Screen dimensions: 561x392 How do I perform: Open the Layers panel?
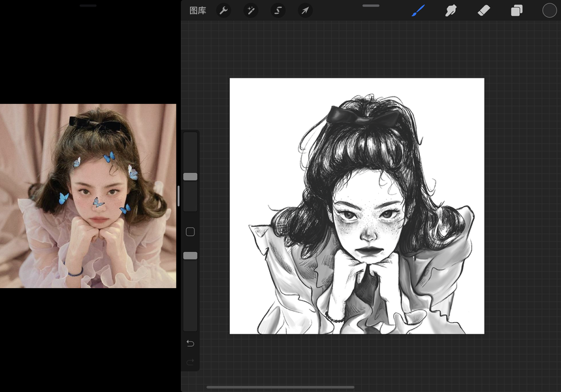517,10
